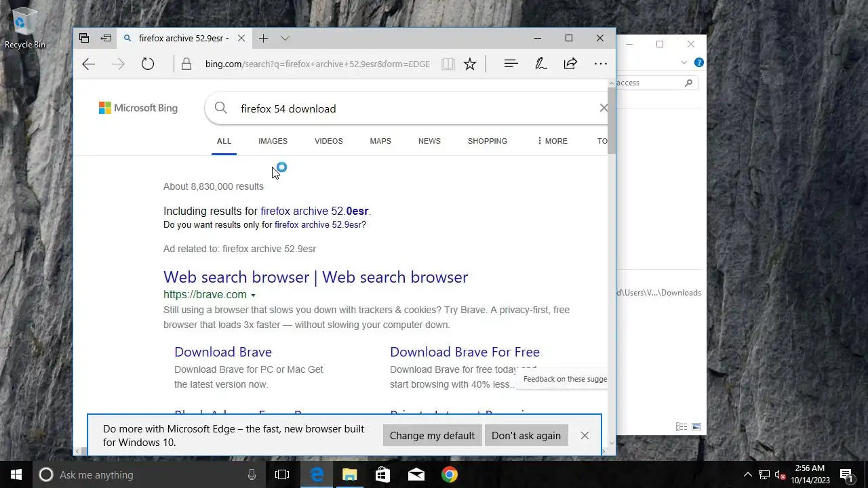Open firefox archive 52.0esr link

pyautogui.click(x=315, y=211)
